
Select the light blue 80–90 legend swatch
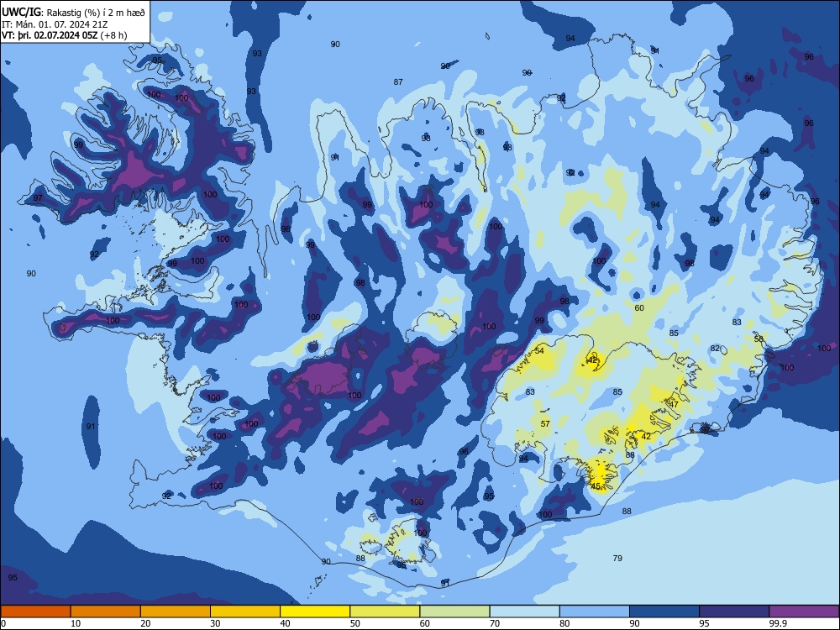(595, 612)
